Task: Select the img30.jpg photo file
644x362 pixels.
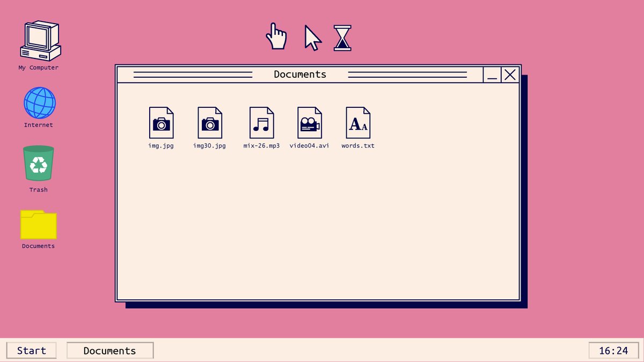Action: pyautogui.click(x=209, y=122)
